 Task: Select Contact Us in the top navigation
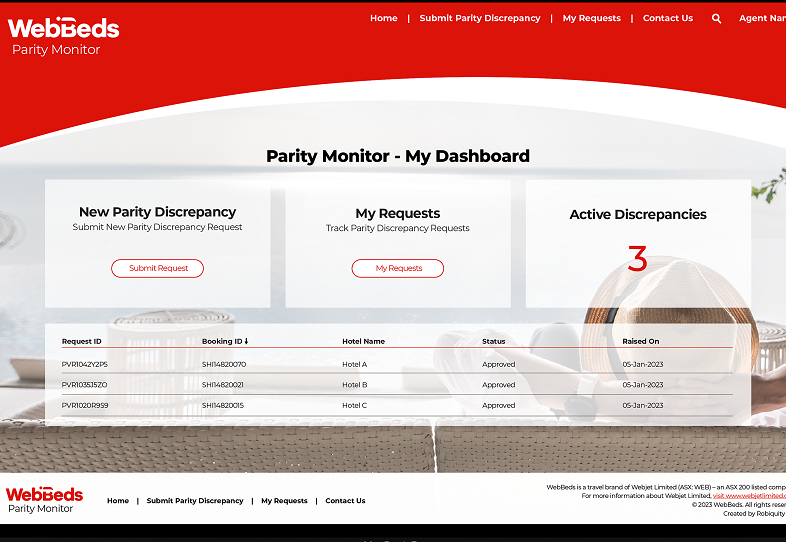click(x=667, y=18)
